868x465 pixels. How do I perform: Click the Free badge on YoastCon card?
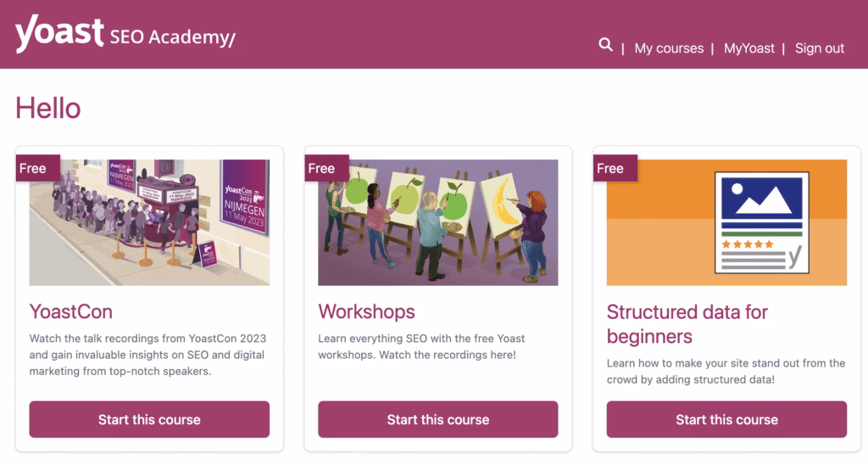coord(33,168)
